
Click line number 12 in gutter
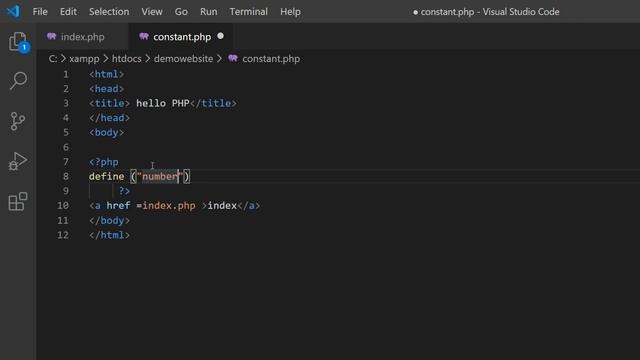[63, 235]
